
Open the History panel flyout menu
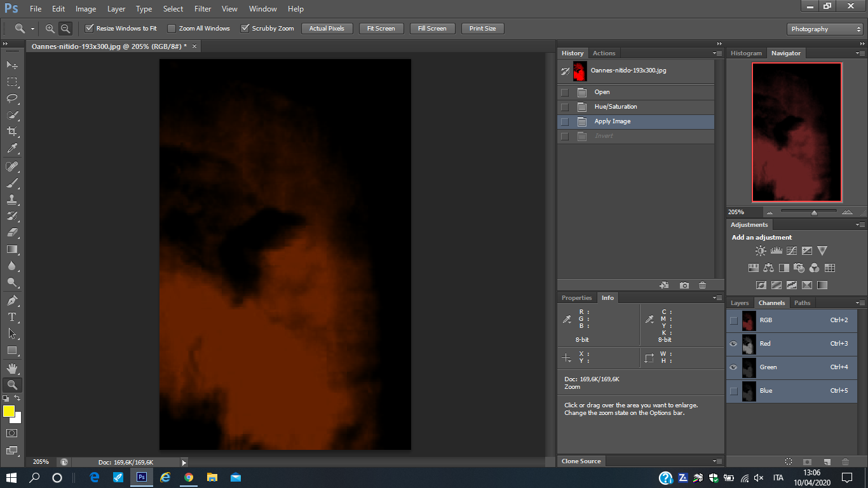[717, 53]
